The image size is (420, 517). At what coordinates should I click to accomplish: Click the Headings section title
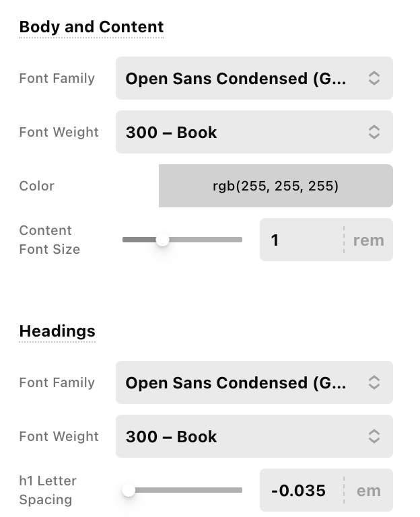[x=57, y=331]
